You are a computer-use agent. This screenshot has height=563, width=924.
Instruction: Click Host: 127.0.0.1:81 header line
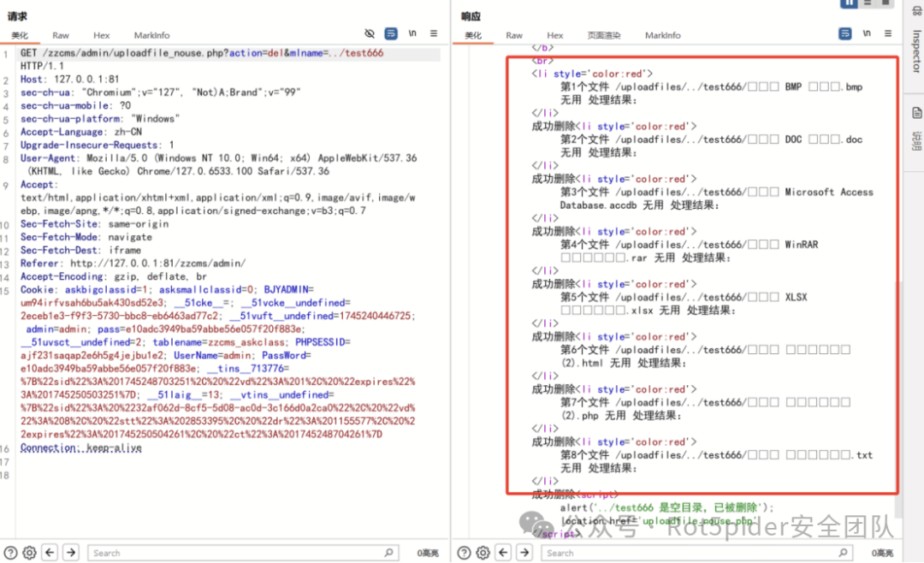[69, 79]
